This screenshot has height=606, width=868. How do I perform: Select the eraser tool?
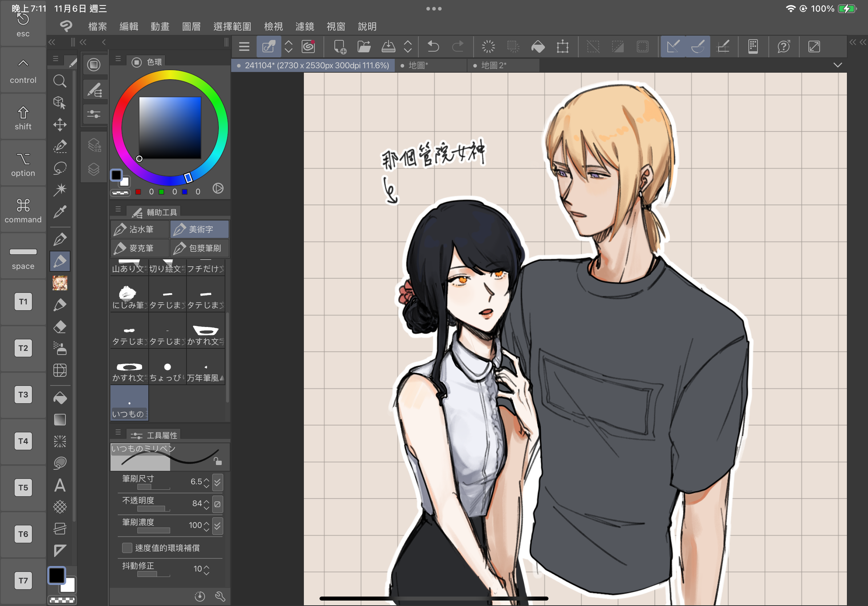[x=60, y=327]
